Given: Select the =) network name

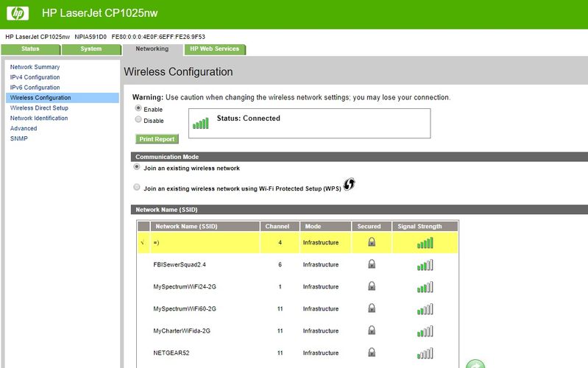Looking at the screenshot, I should point(156,243).
